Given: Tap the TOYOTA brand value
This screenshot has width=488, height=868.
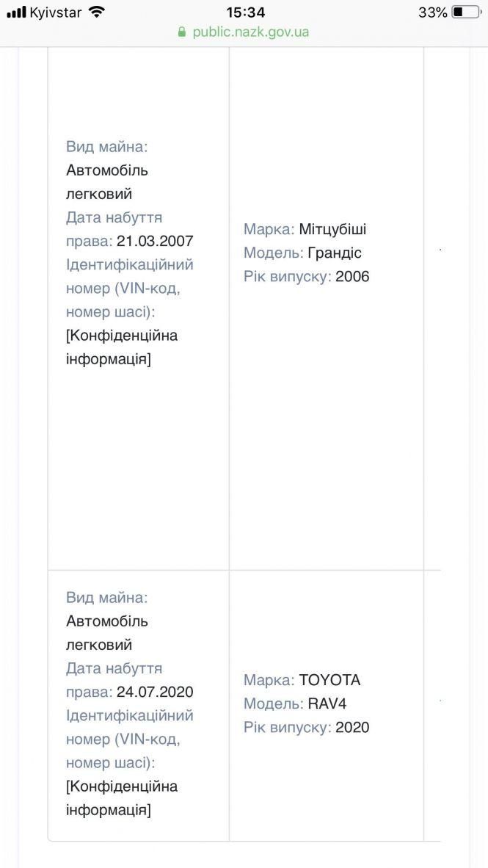Looking at the screenshot, I should click(x=329, y=680).
